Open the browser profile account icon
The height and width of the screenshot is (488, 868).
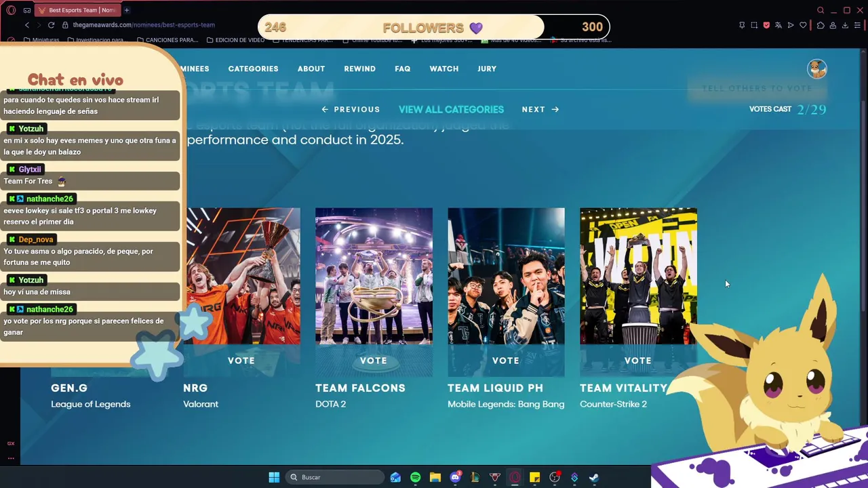[833, 25]
